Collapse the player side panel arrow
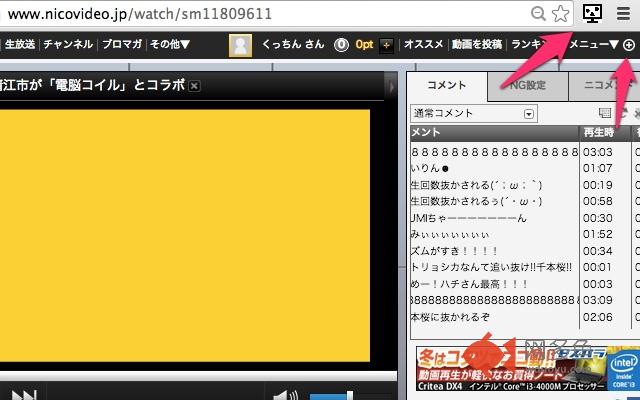Image resolution: width=640 pixels, height=400 pixels. coord(391,87)
